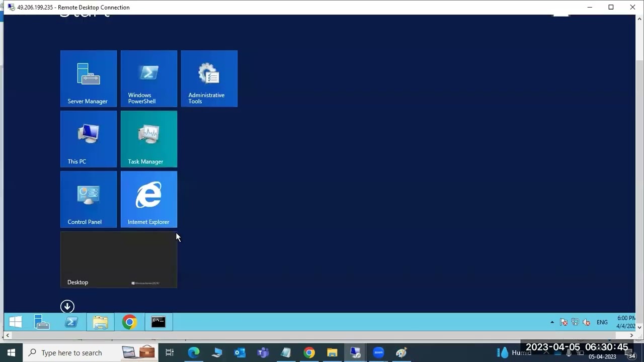
Task: Open the Control Panel tile
Action: (x=89, y=199)
